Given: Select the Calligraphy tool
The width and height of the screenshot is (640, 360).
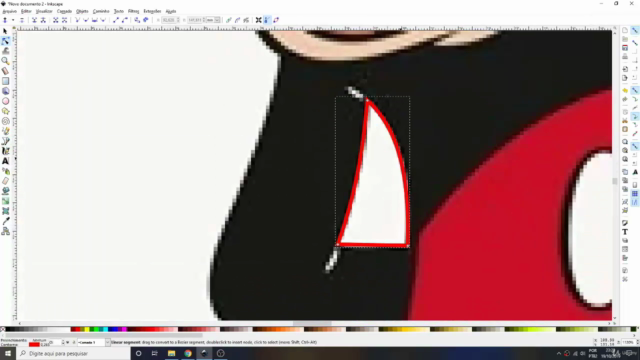Looking at the screenshot, I should coord(5,151).
